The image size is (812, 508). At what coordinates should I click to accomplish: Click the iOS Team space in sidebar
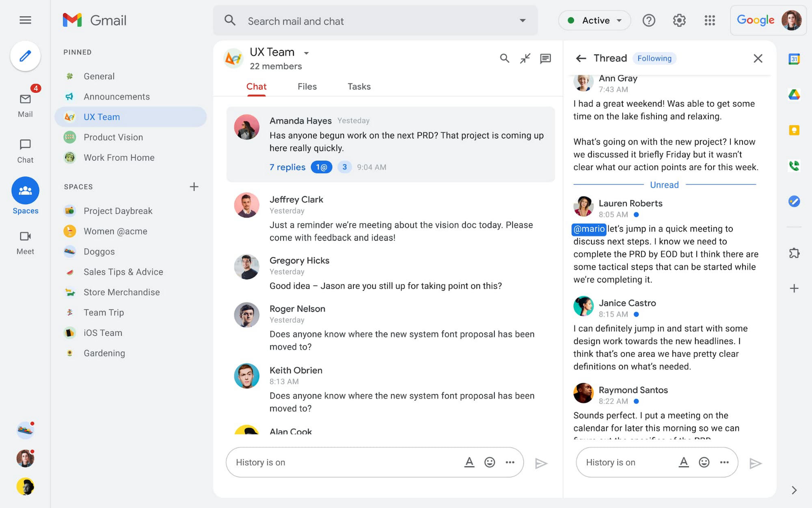click(x=102, y=332)
